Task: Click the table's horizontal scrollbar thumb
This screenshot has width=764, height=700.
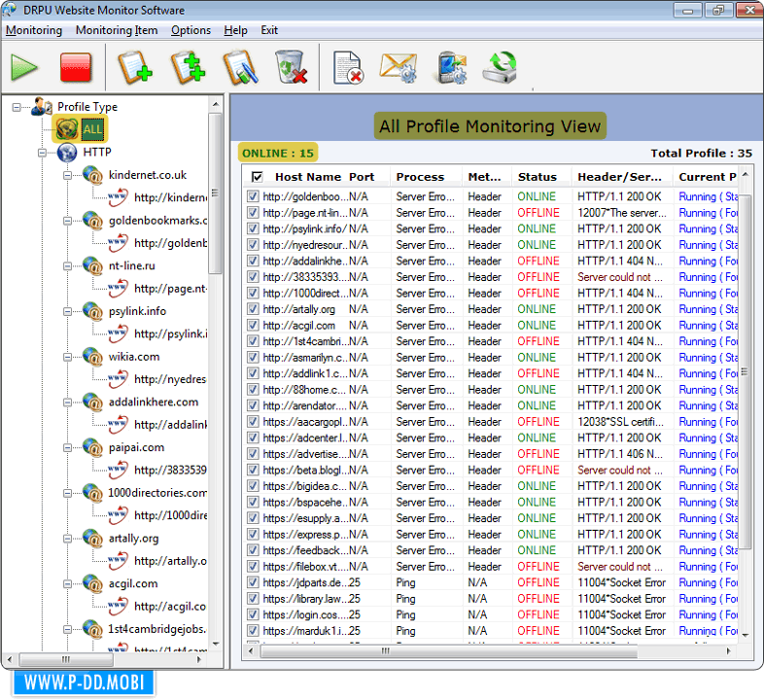Action: 448,650
